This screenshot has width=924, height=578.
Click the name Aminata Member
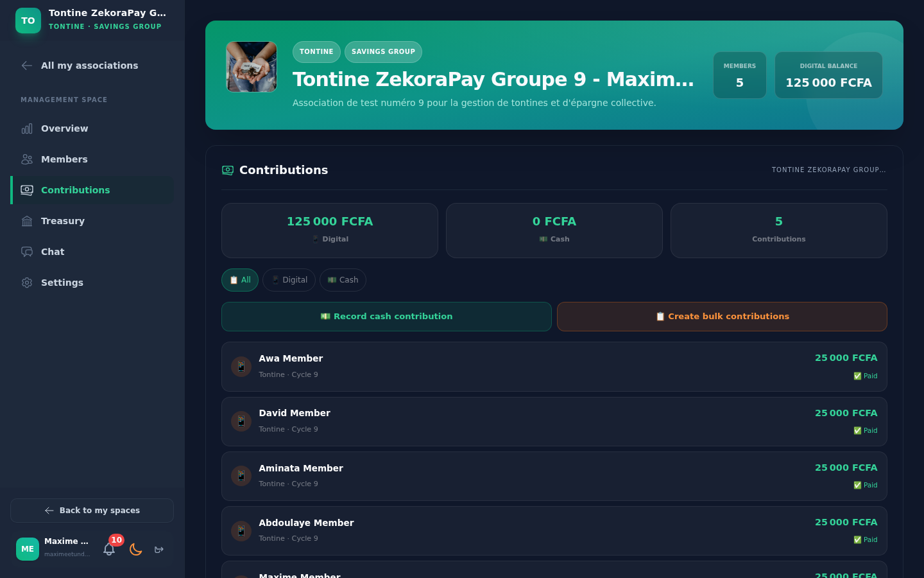[x=301, y=468]
